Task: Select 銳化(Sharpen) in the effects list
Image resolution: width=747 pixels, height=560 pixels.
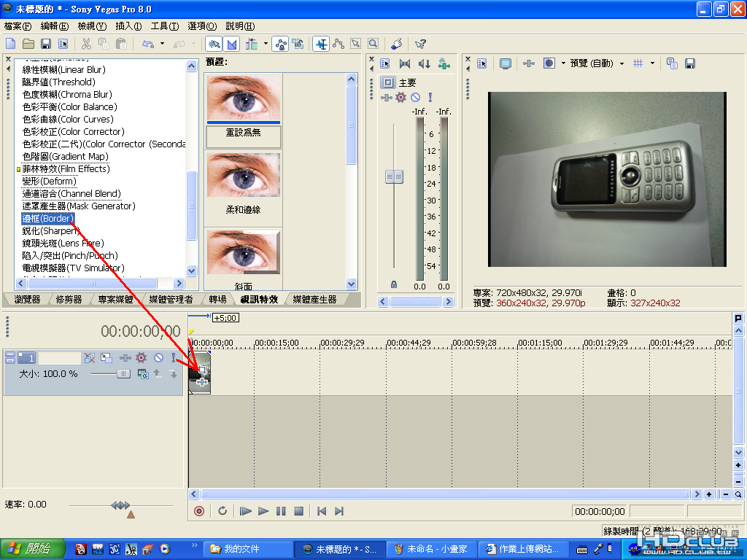Action: pyautogui.click(x=51, y=231)
